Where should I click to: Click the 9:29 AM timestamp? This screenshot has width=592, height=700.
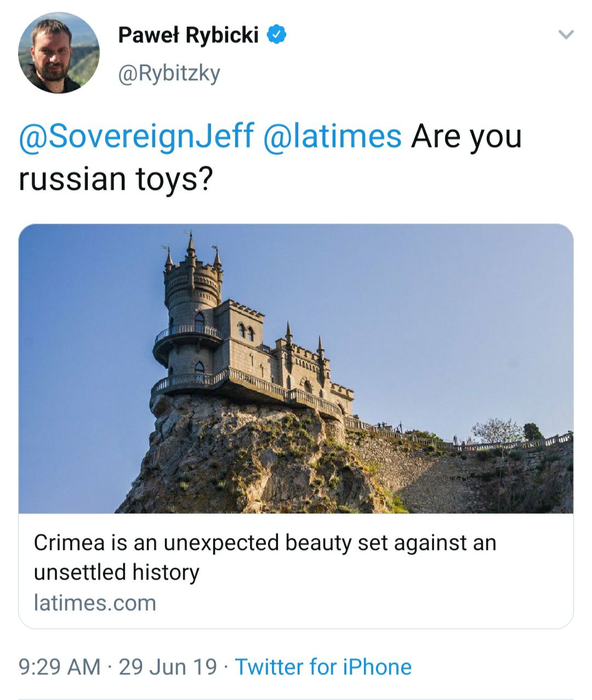point(60,667)
